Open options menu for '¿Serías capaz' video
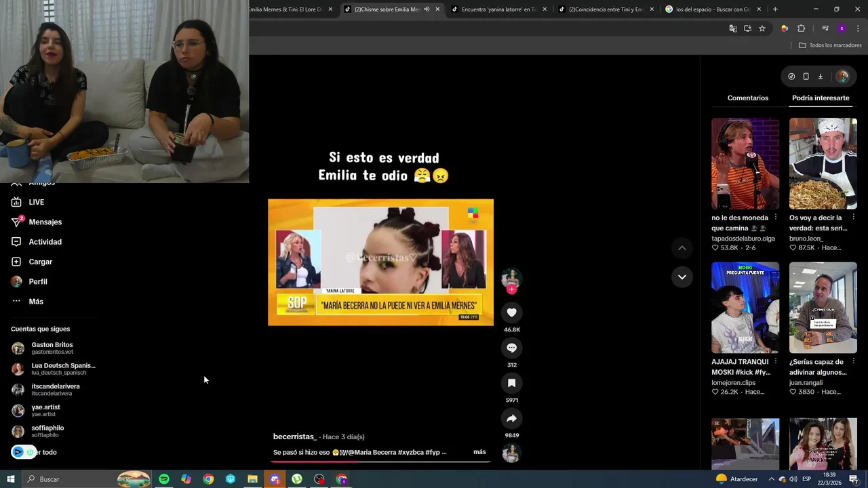Screen dimensions: 868x488 click(853, 362)
